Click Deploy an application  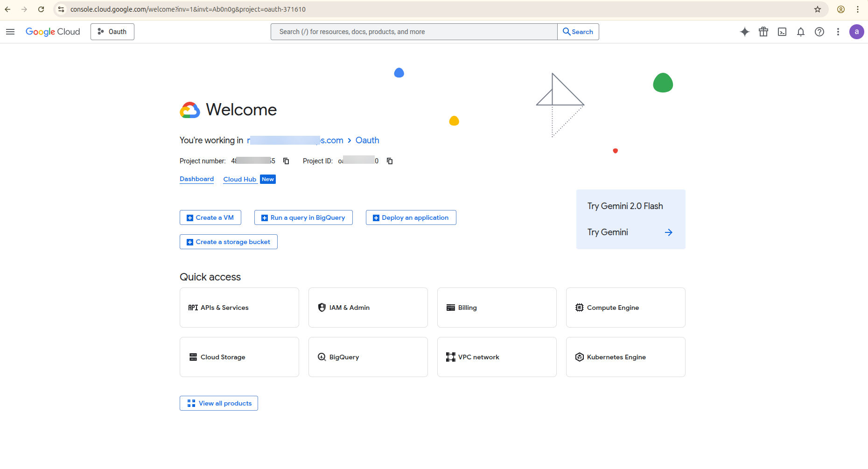[x=411, y=217]
